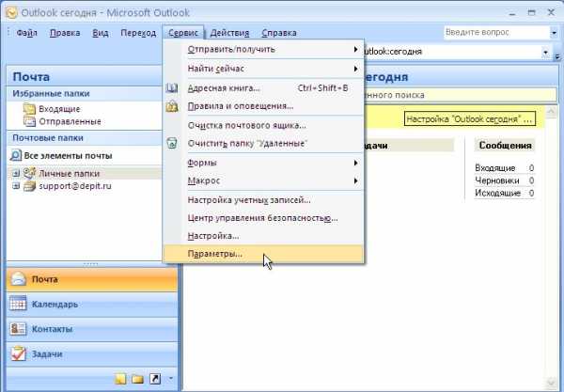Click the Задачи checkmark icon
The width and height of the screenshot is (564, 392).
(x=18, y=353)
